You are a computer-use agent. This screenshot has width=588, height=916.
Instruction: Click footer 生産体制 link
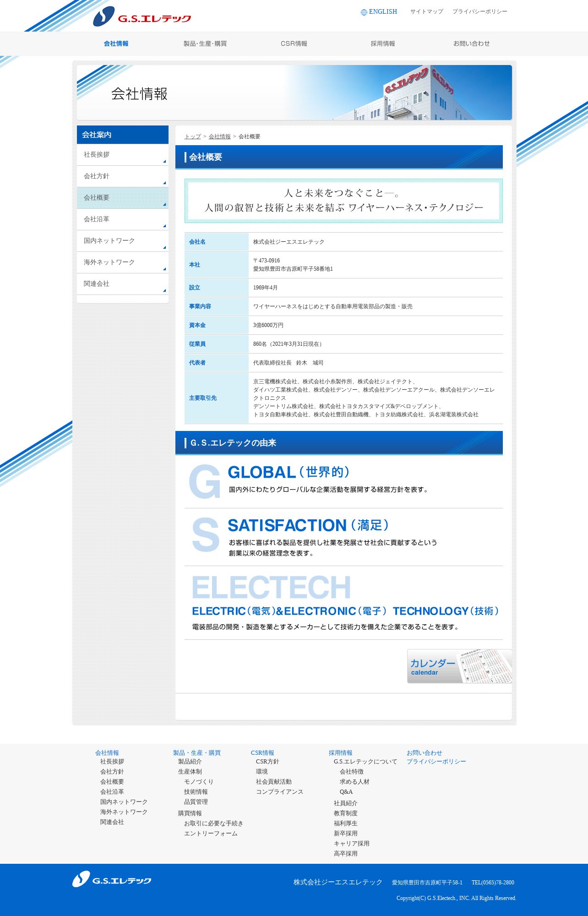pos(190,772)
